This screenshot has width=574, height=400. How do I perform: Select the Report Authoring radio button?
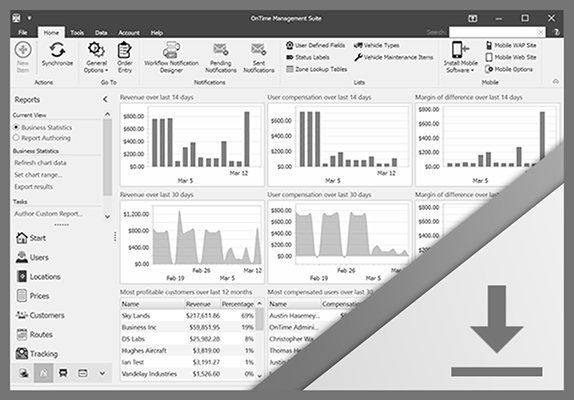coord(16,138)
